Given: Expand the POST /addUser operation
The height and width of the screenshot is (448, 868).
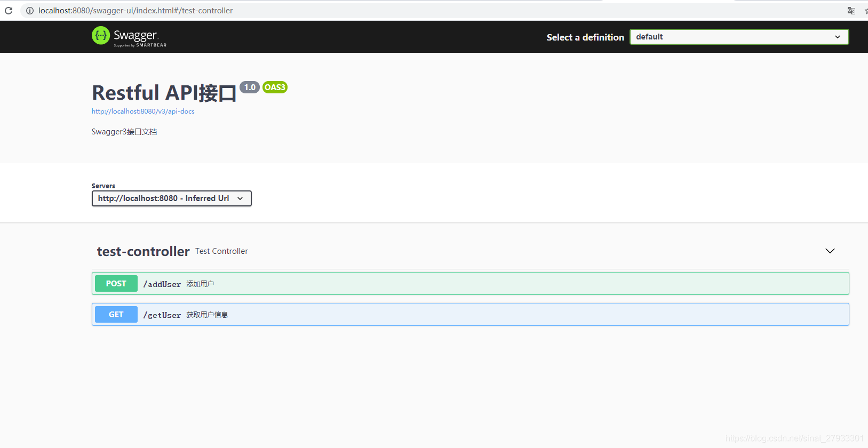Looking at the screenshot, I should [x=471, y=284].
